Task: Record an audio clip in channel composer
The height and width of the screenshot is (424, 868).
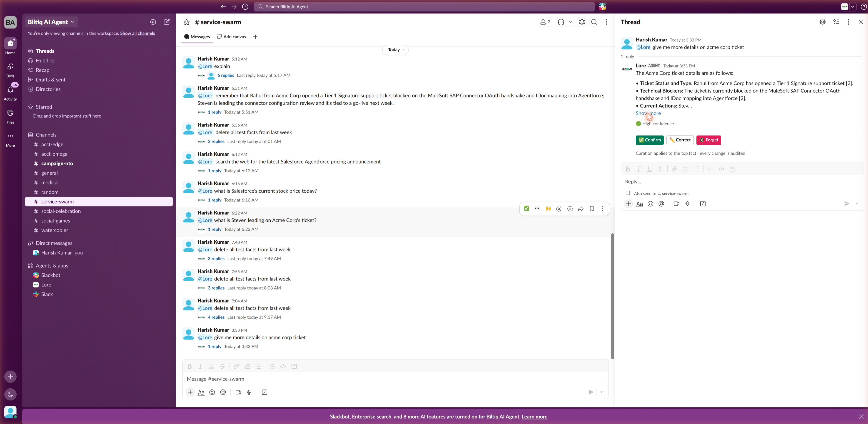Action: 249,392
